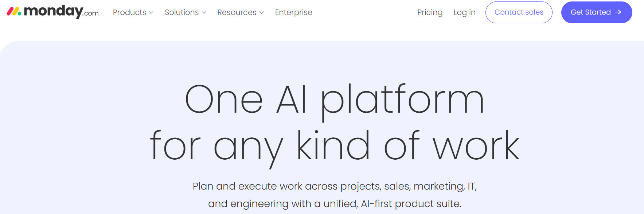
Task: Click the Contact sales outlined button
Action: pyautogui.click(x=519, y=12)
